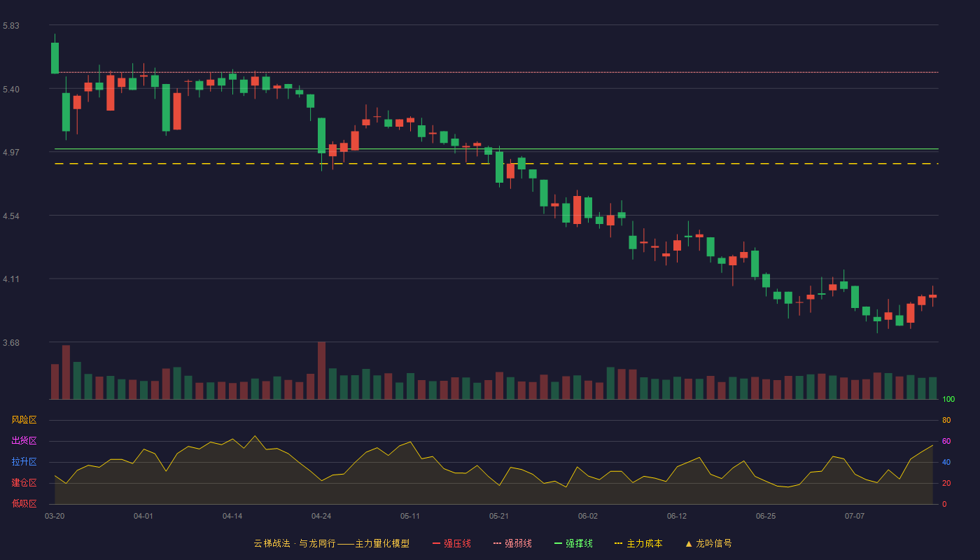Click the last red candlestick on the right
The image size is (980, 560).
[932, 296]
